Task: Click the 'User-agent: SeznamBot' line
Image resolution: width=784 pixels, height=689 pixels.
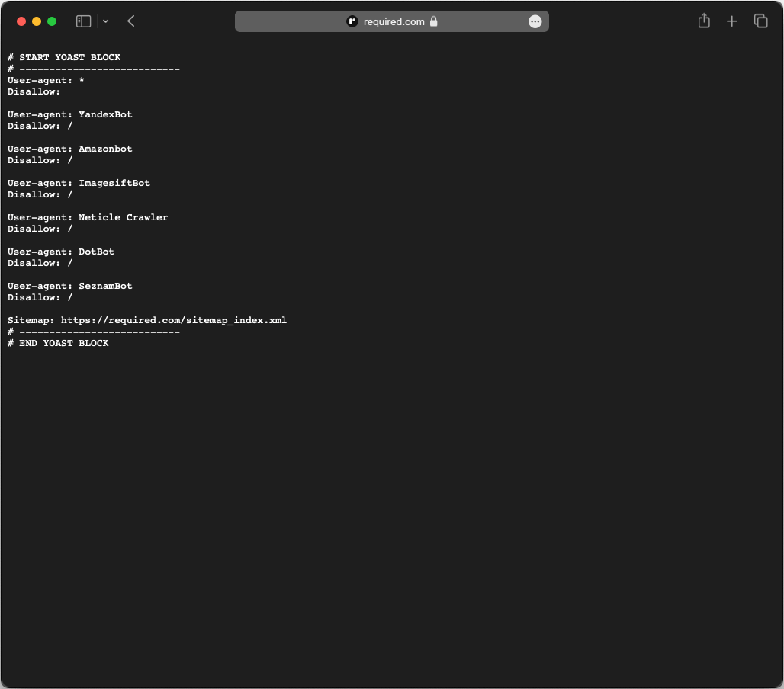Action: pos(70,286)
